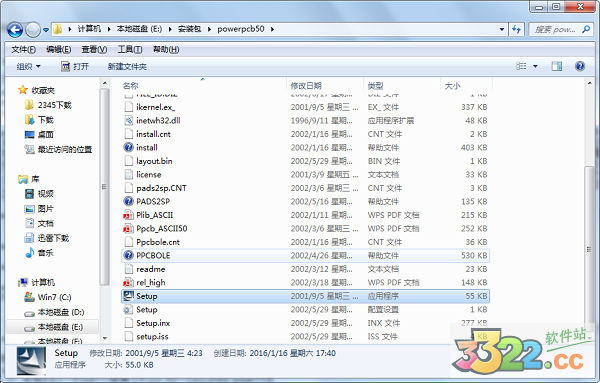Screen dimensions: 600x383
Task: Go back with the blue Back arrow
Action: pos(15,29)
